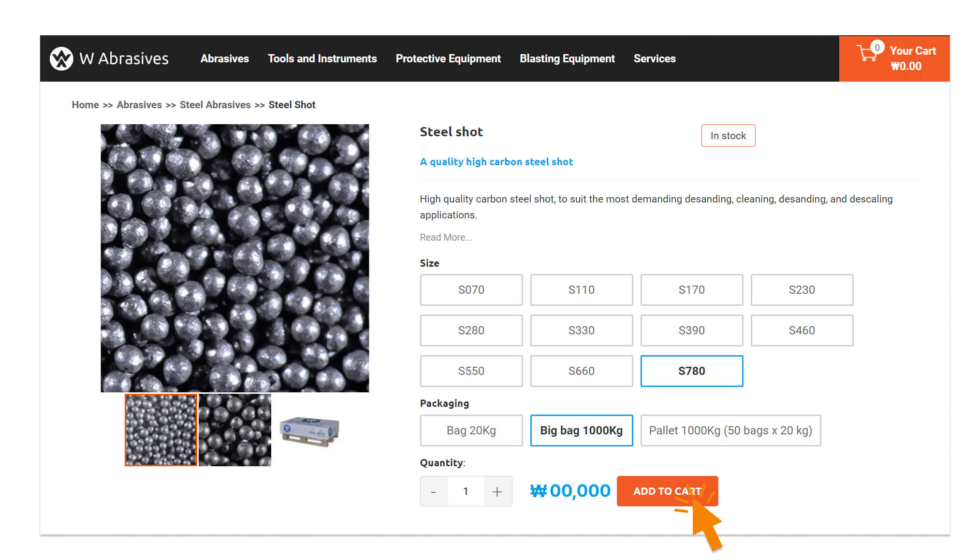Increase quantity with the plus button
The image size is (977, 560).
497,491
